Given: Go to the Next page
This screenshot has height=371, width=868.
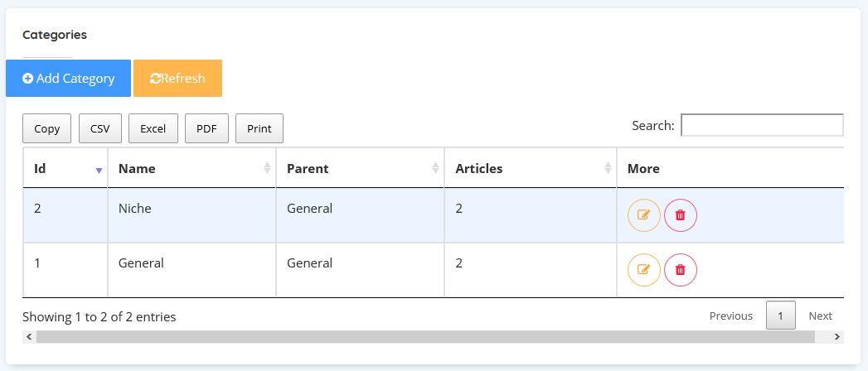Looking at the screenshot, I should click(x=821, y=316).
